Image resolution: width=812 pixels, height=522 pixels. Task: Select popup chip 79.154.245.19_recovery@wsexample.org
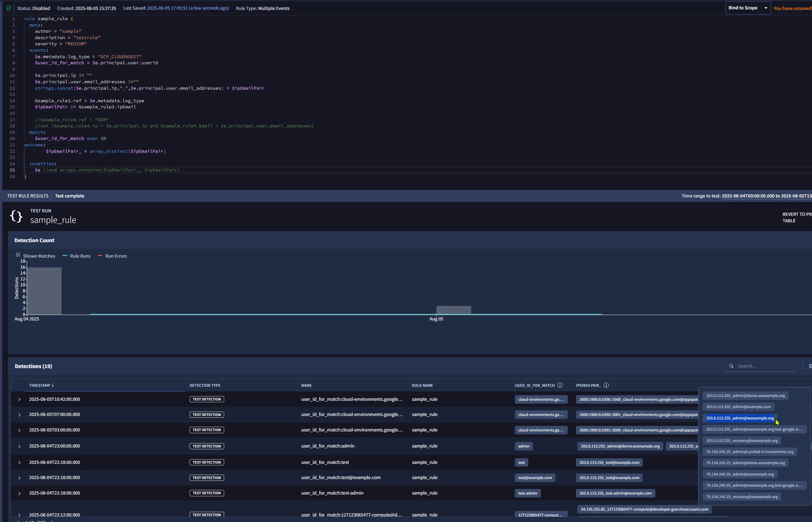[x=742, y=497]
